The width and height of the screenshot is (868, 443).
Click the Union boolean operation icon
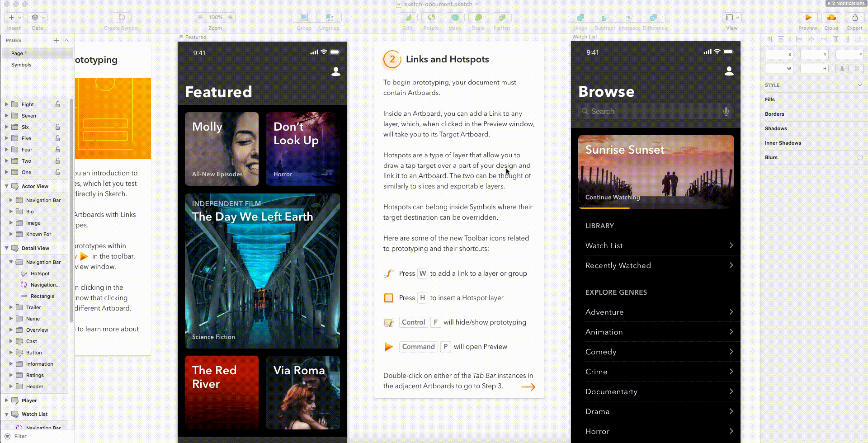[580, 18]
